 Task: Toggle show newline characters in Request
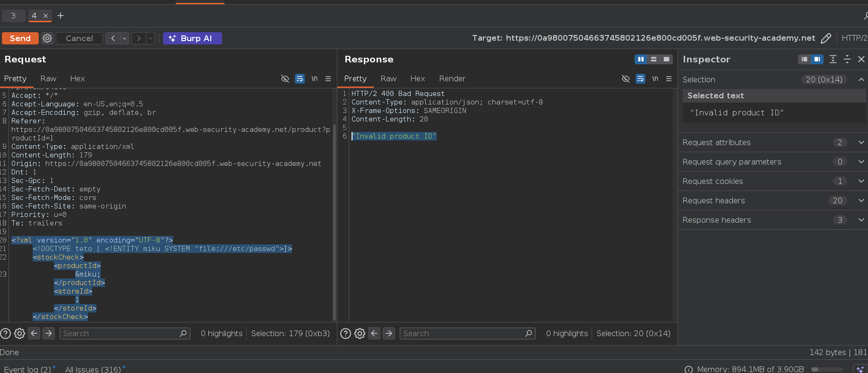pos(314,78)
